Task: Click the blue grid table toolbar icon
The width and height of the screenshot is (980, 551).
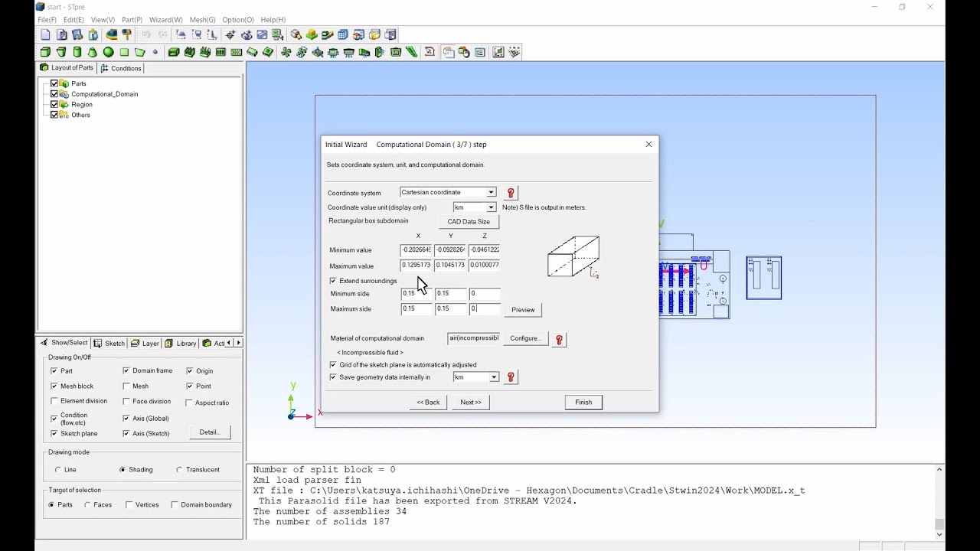Action: [x=343, y=34]
